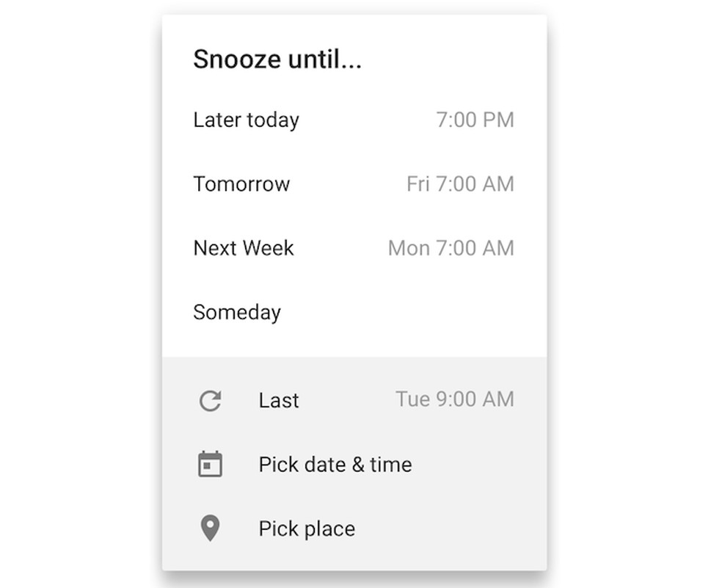This screenshot has width=722, height=588.
Task: Click Pick place to set a location reminder
Action: [306, 528]
